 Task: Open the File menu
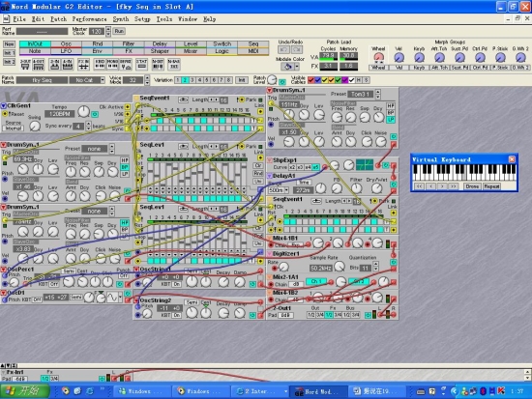pos(19,19)
